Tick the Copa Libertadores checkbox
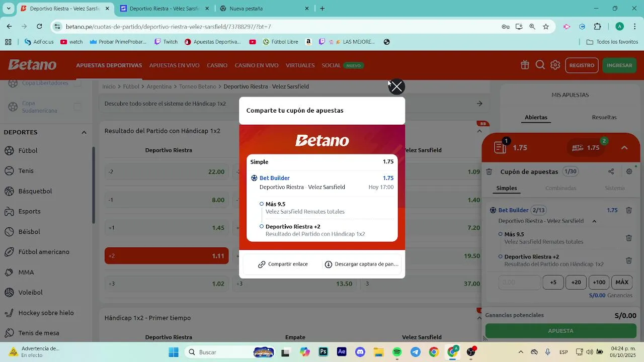Viewport: 644px width, 362px height. 77,83
